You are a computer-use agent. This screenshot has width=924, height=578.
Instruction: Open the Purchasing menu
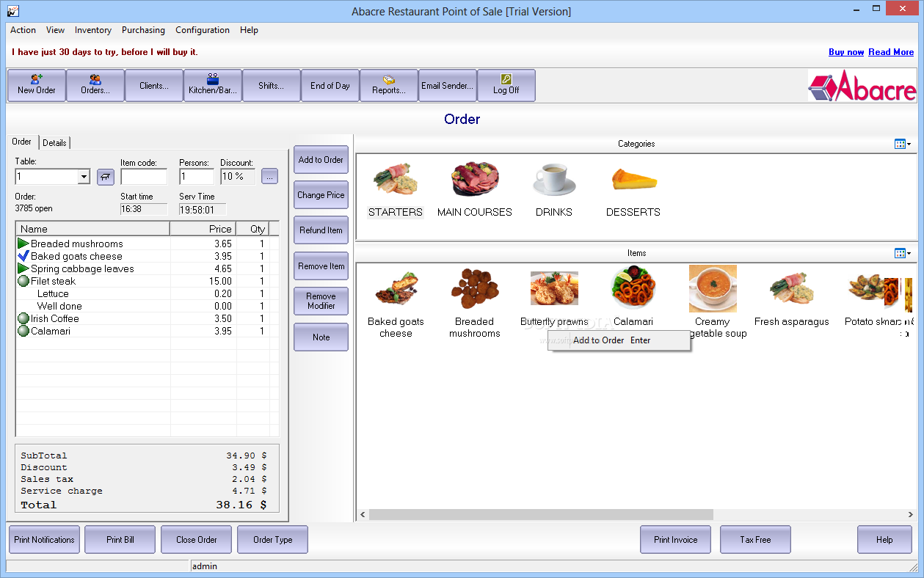(143, 30)
